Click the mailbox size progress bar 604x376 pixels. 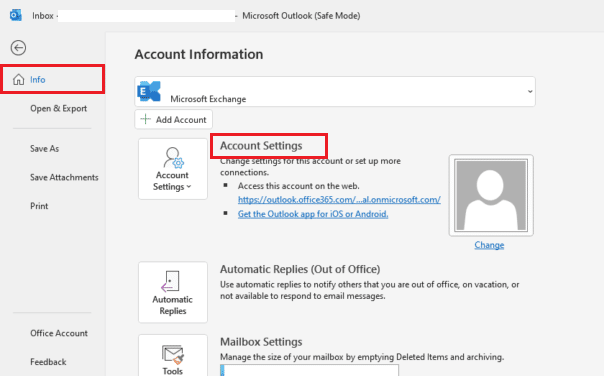pyautogui.click(x=309, y=371)
